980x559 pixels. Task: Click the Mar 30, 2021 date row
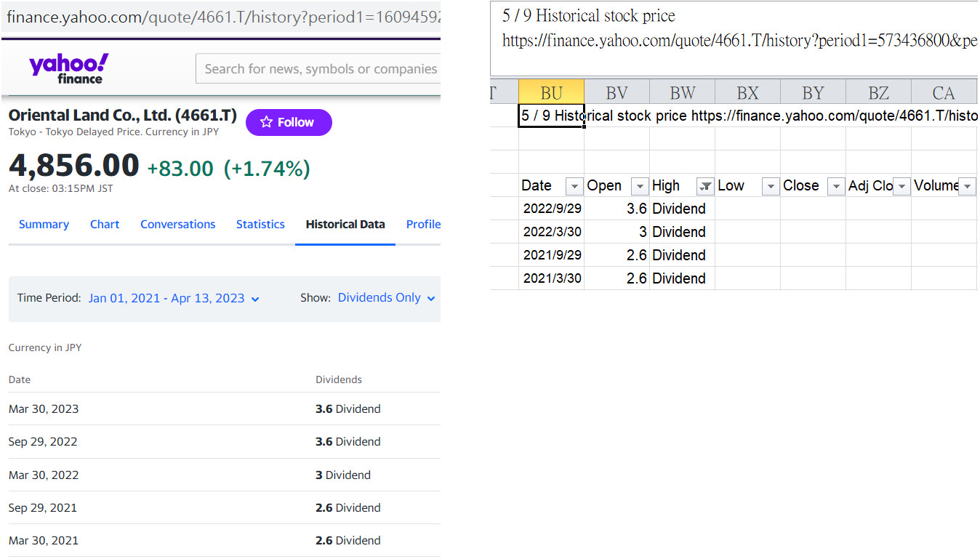(224, 541)
